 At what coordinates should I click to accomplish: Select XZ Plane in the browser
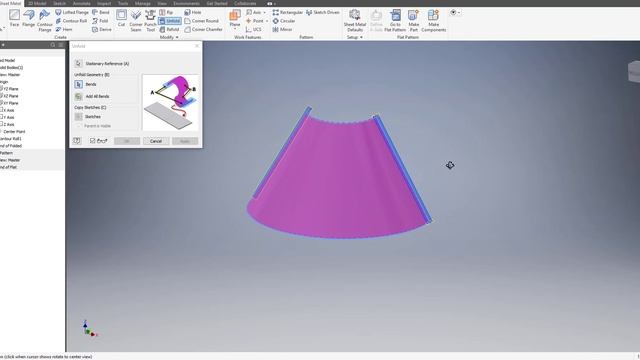[x=10, y=96]
